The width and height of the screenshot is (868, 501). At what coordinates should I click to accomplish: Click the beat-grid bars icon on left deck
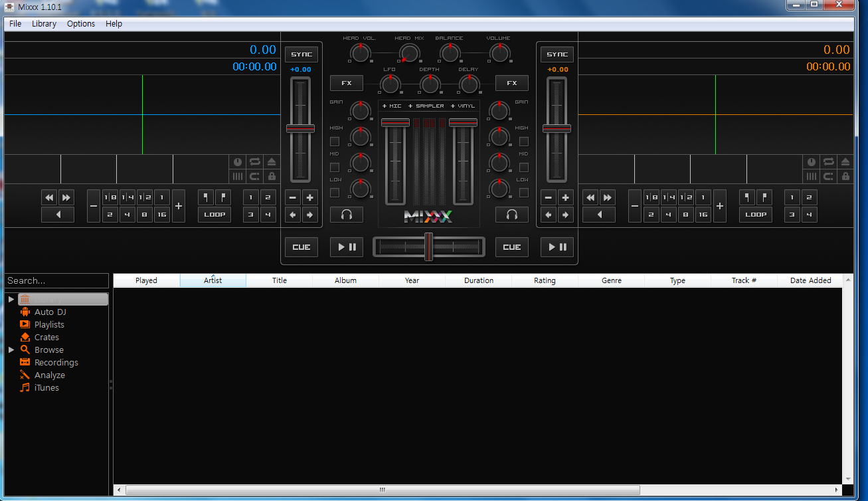238,176
